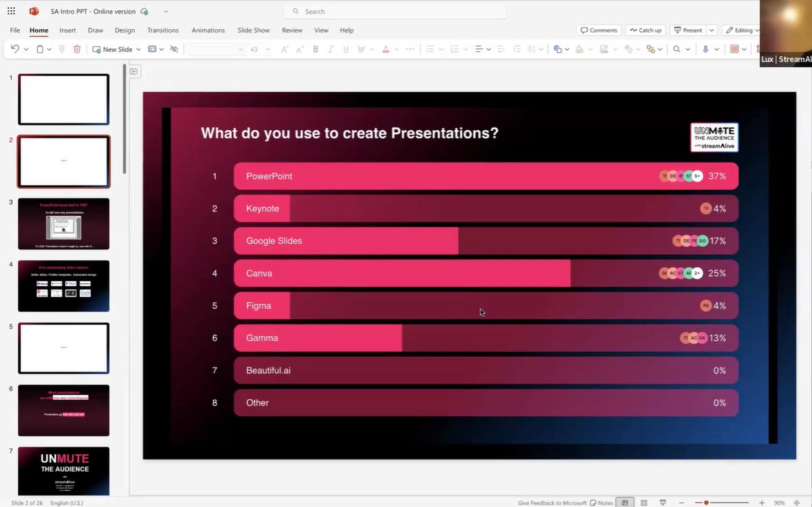Open the font name combo box
This screenshot has height=507, width=812.
pyautogui.click(x=215, y=49)
